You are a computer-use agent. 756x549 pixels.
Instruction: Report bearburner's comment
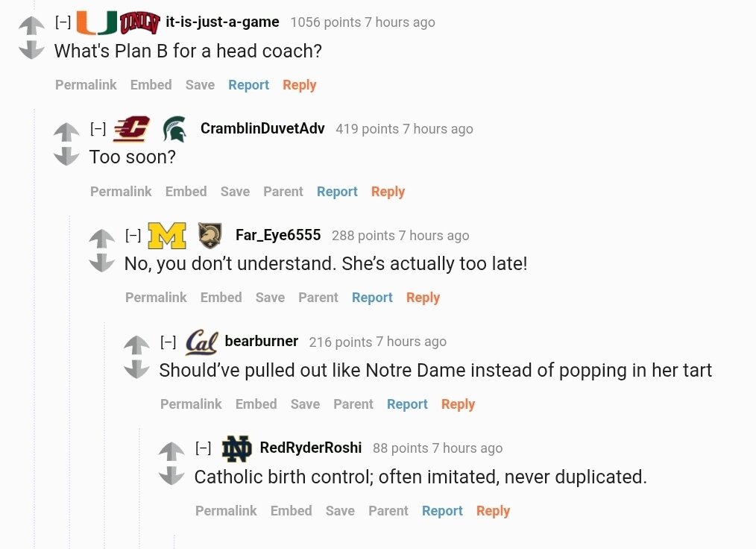(x=407, y=404)
